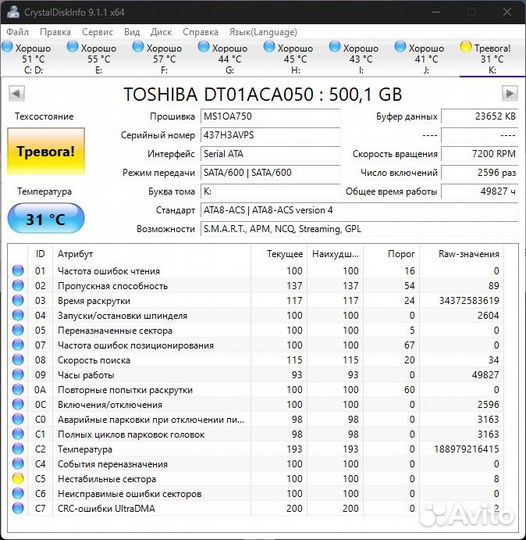Click yellow warning icon of Нестабильные сектора row
The width and height of the screenshot is (526, 540).
18,479
